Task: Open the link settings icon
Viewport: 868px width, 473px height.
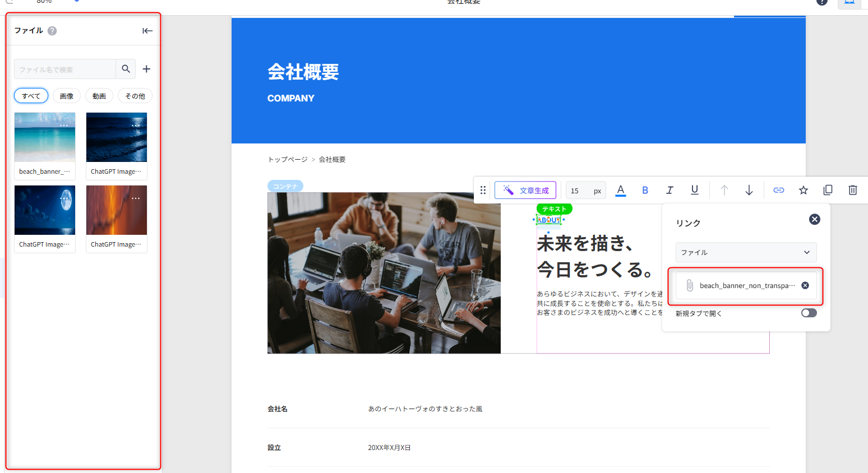Action: [x=778, y=190]
